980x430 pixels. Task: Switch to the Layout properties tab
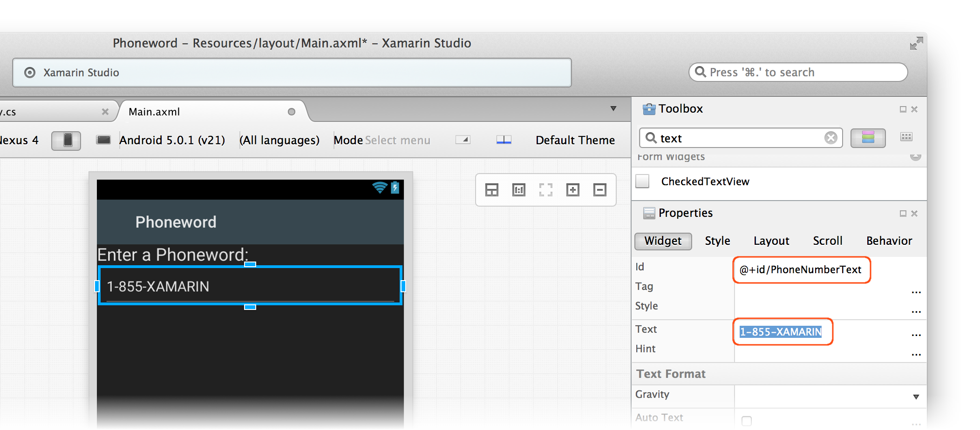[771, 241]
